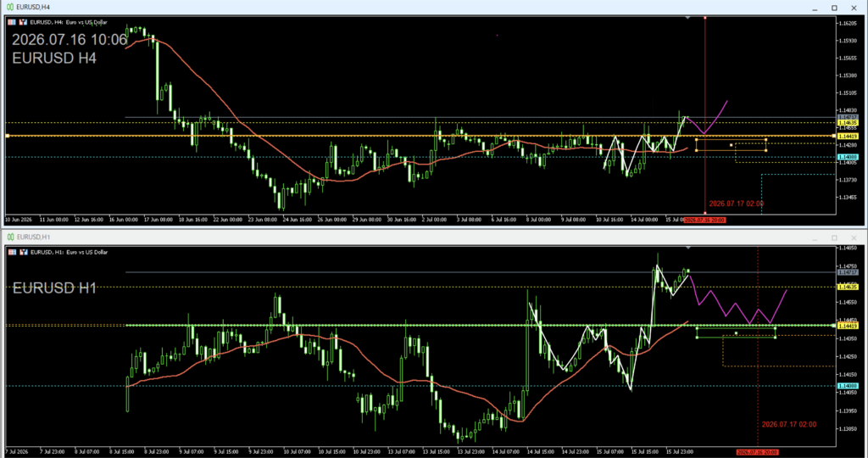Select the top anchor of the red vertical line in H4
Viewport: 868px width, 458px height.
tap(704, 18)
